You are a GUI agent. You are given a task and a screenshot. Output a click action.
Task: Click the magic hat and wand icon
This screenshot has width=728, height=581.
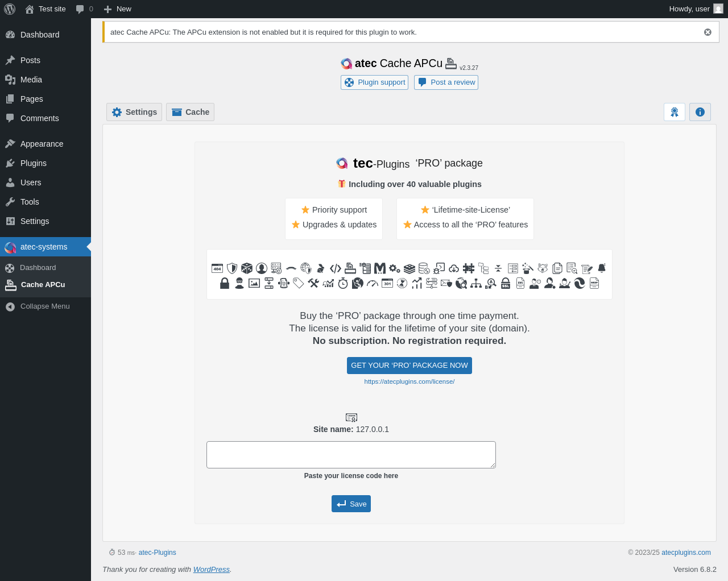pyautogui.click(x=528, y=268)
